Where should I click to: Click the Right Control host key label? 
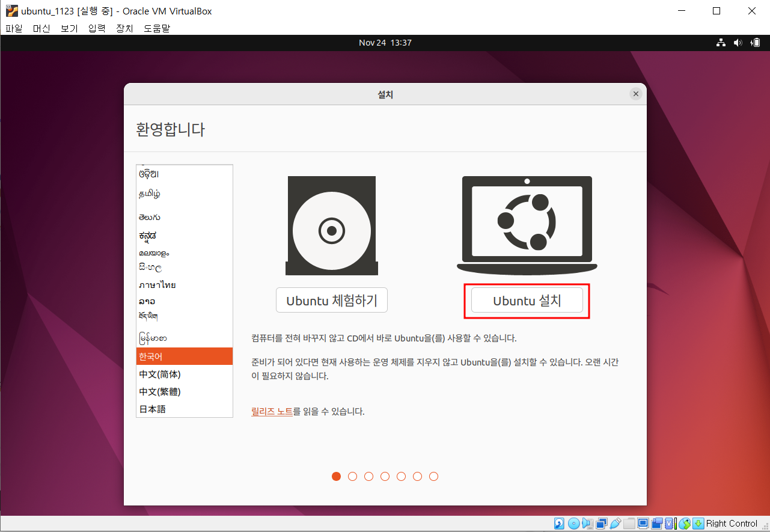pyautogui.click(x=732, y=524)
